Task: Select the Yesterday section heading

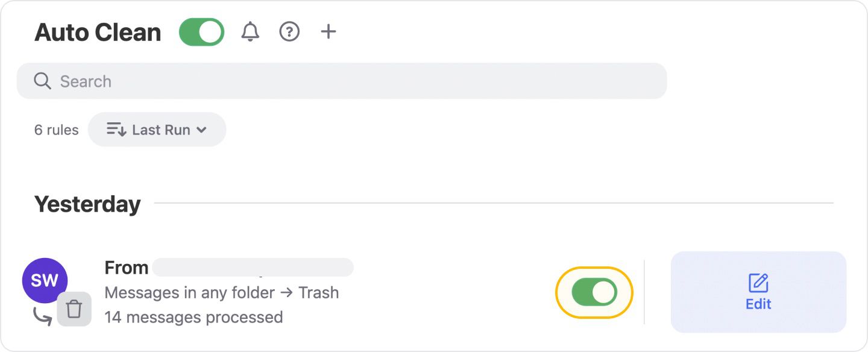Action: [87, 204]
